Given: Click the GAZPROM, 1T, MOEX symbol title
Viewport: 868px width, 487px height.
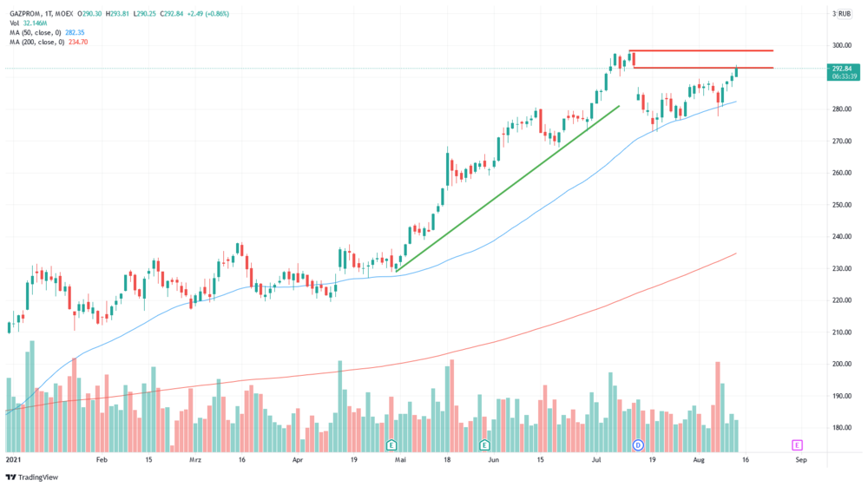Looking at the screenshot, I should (41, 14).
